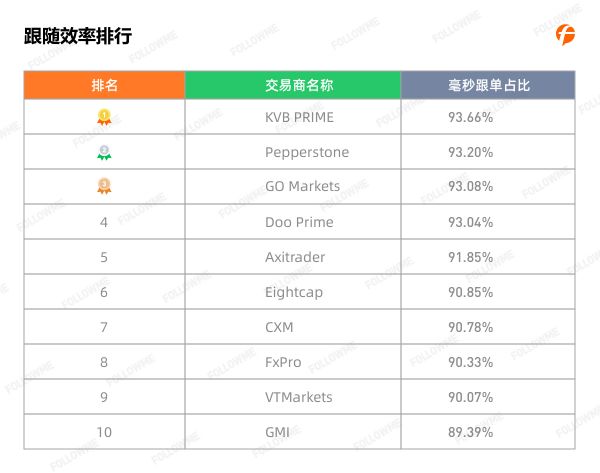Image resolution: width=600 pixels, height=473 pixels.
Task: Click the CXM broker name
Action: pyautogui.click(x=279, y=327)
